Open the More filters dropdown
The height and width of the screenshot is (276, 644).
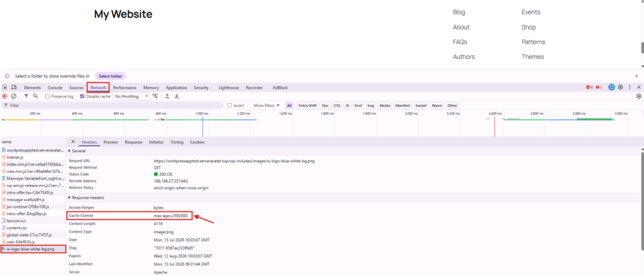pyautogui.click(x=267, y=106)
